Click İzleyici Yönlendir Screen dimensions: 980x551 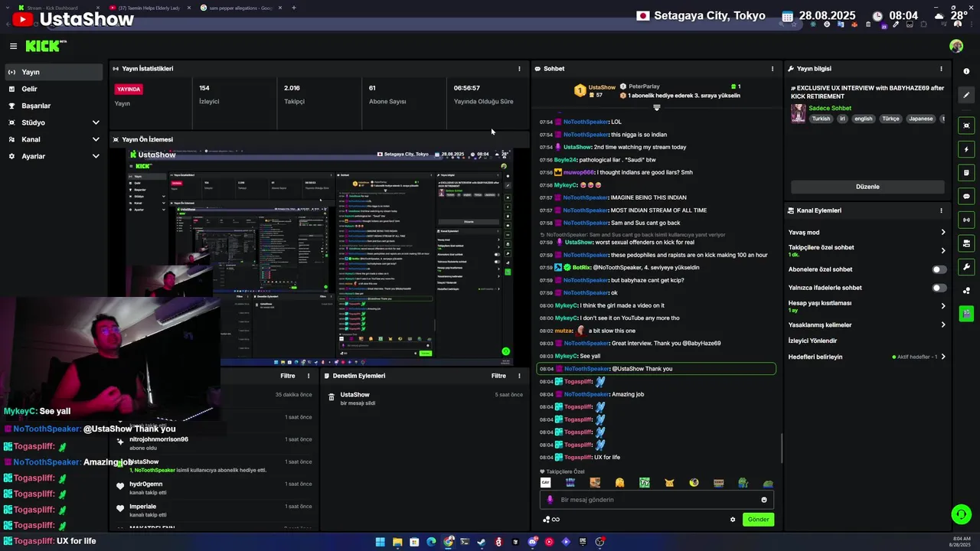[x=812, y=341]
